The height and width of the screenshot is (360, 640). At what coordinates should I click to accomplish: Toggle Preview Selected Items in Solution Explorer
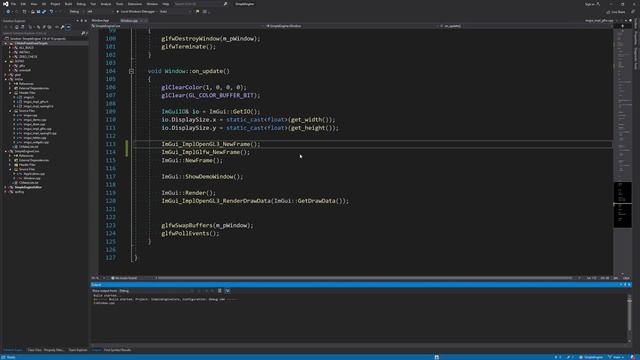(x=69, y=27)
